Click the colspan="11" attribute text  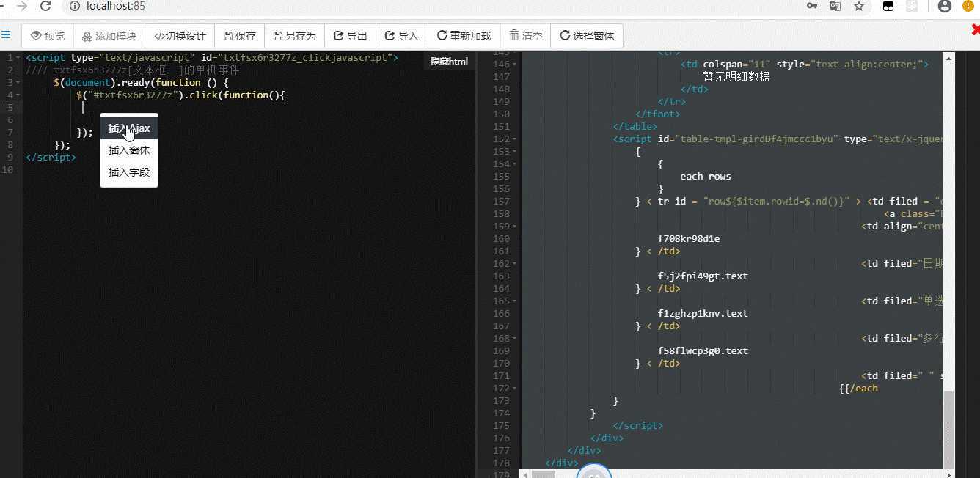point(736,65)
